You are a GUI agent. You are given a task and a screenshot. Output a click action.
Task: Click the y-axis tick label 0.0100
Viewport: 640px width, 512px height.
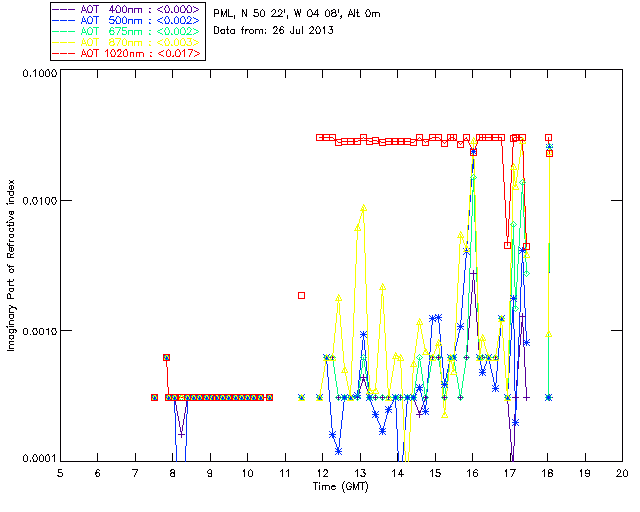[39, 200]
